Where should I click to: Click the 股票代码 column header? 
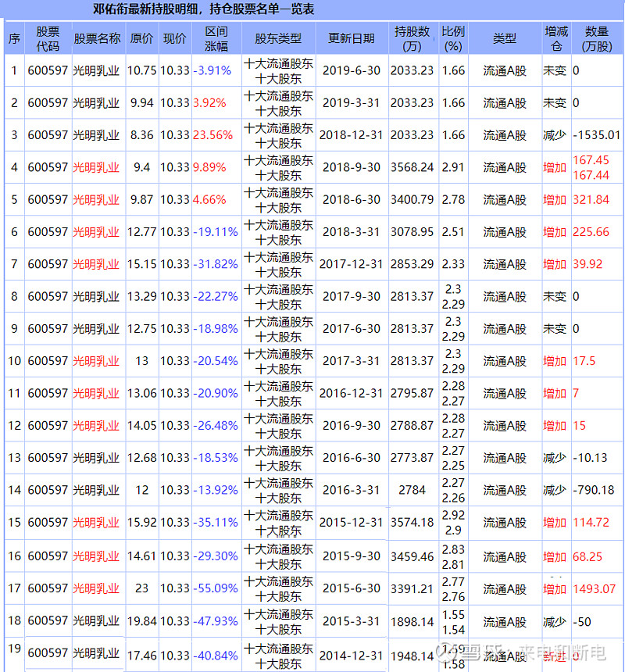48,38
